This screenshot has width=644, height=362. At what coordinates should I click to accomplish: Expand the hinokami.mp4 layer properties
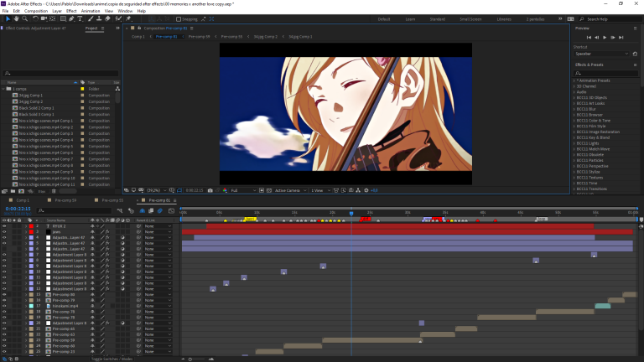26,306
